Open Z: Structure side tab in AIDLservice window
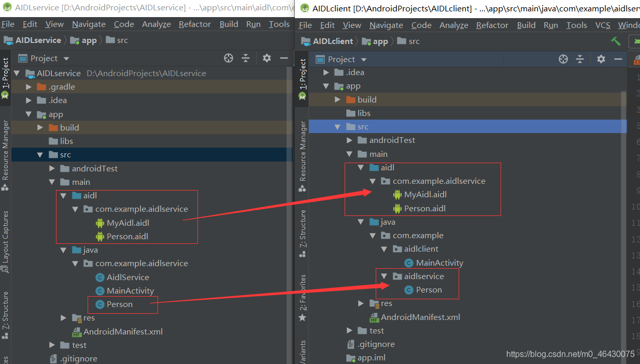 5,315
